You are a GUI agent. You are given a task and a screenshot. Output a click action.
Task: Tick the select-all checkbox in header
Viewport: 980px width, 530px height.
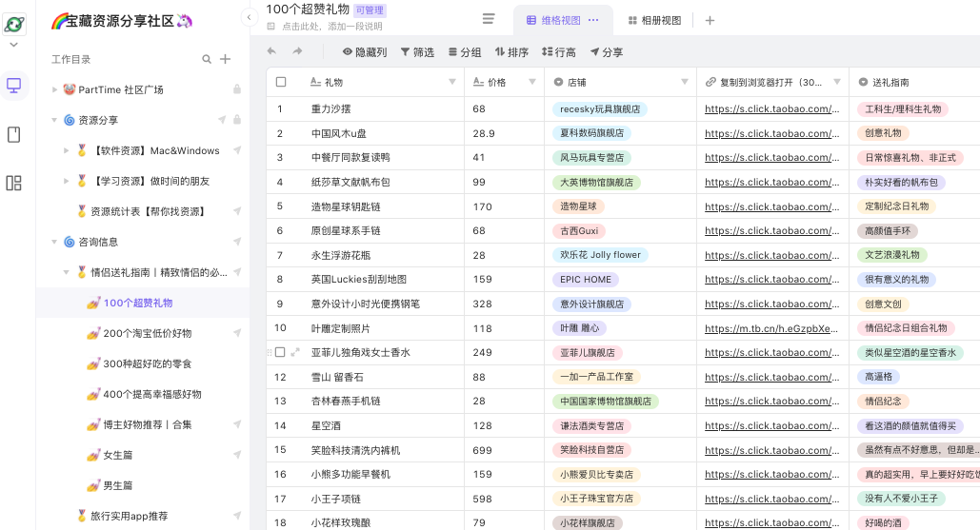pyautogui.click(x=281, y=82)
